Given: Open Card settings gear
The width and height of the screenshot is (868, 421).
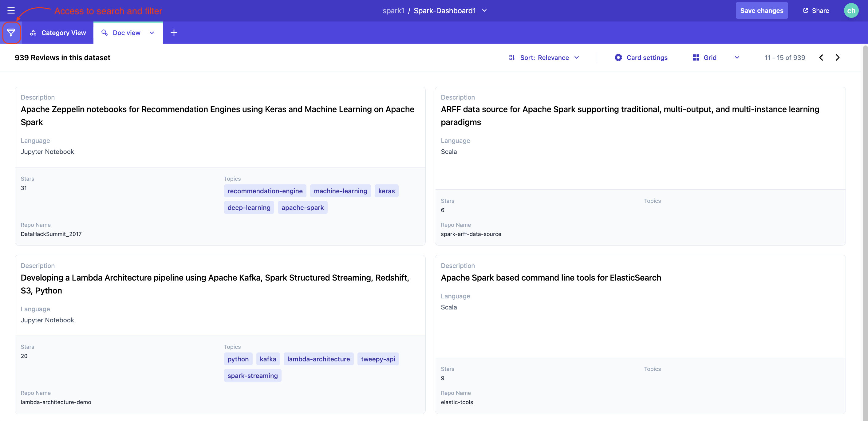Looking at the screenshot, I should (x=618, y=57).
